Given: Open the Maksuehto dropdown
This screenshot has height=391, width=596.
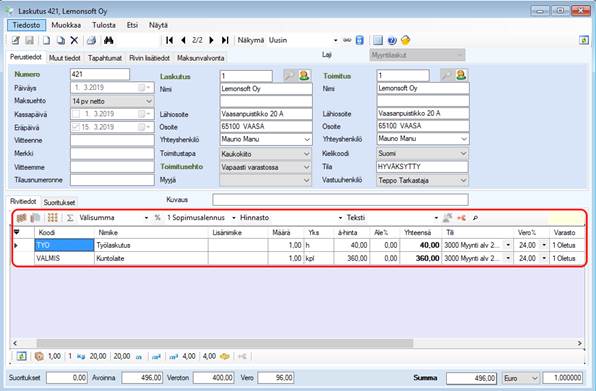Looking at the screenshot, I should [x=149, y=101].
